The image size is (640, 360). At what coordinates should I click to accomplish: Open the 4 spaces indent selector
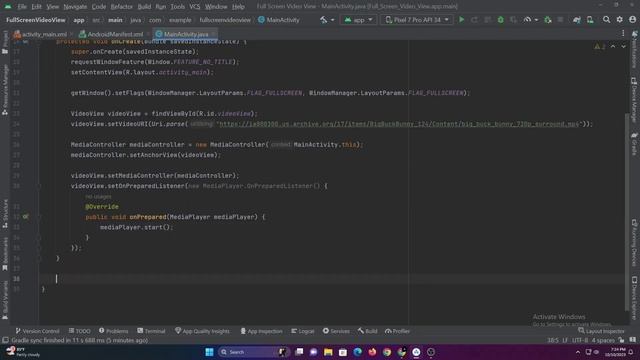coord(603,340)
